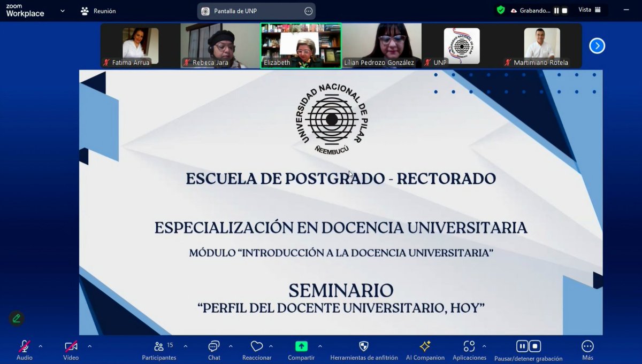Click Universidad Nacional de Pilar slide logo
The height and width of the screenshot is (364, 642).
333,119
